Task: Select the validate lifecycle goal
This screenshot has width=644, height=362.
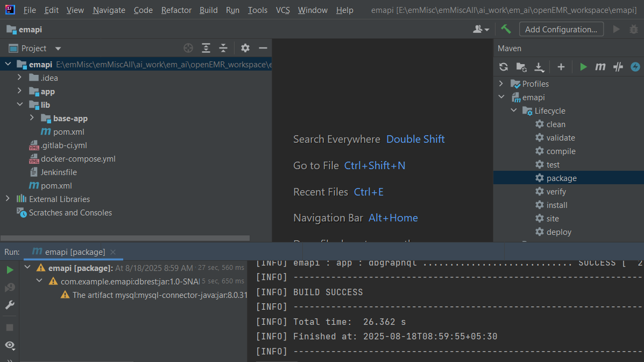Action: click(561, 138)
